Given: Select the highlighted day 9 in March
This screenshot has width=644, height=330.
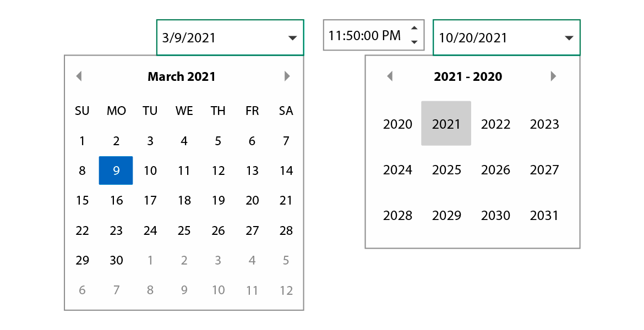Looking at the screenshot, I should click(116, 170).
